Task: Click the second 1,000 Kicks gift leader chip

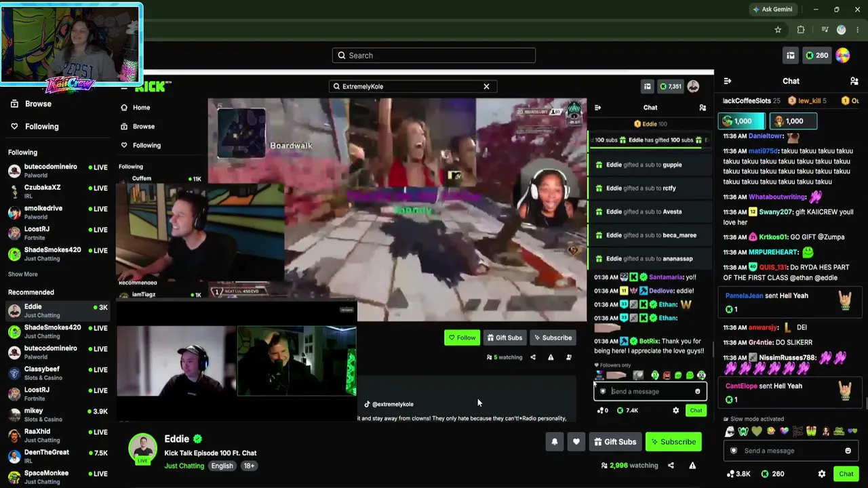Action: (792, 121)
